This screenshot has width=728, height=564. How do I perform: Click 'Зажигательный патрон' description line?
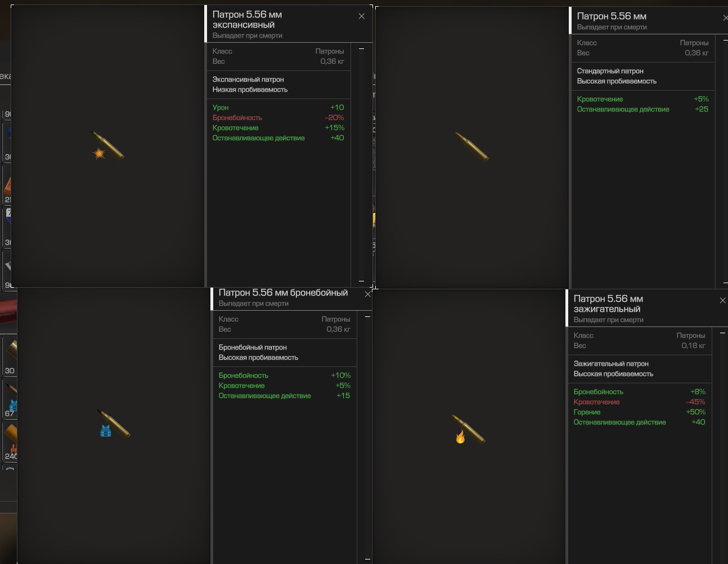click(x=611, y=364)
